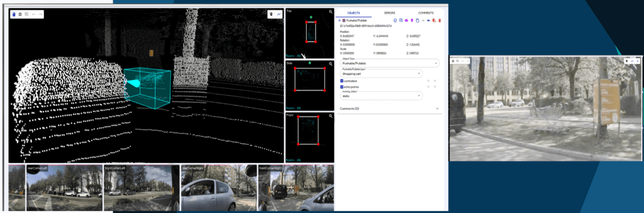Click the grey arrow icon in object header
This screenshot has height=213, width=644.
[x=423, y=20]
